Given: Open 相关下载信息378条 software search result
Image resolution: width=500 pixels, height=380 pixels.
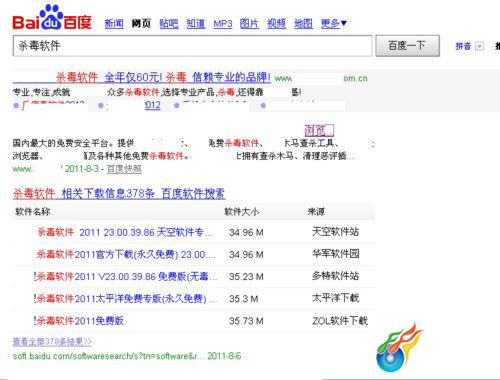Looking at the screenshot, I should 119,194.
